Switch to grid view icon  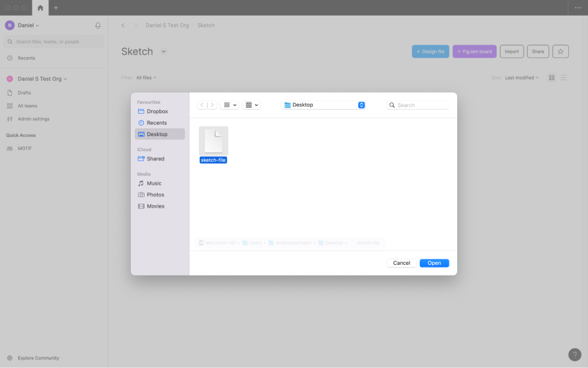pyautogui.click(x=552, y=78)
